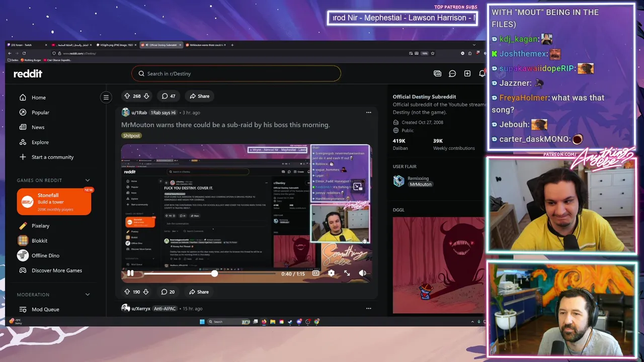Click the picture-in-picture icon on video
The image size is (644, 362).
click(357, 187)
